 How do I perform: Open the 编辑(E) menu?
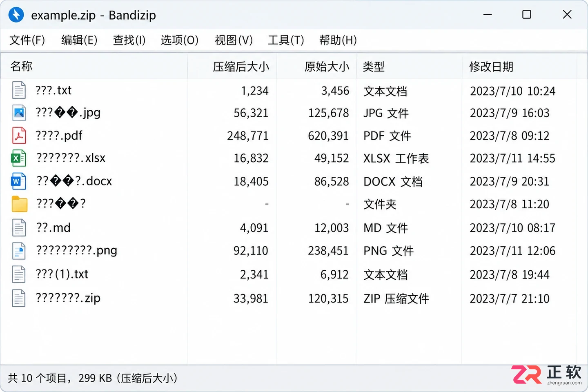click(x=79, y=40)
